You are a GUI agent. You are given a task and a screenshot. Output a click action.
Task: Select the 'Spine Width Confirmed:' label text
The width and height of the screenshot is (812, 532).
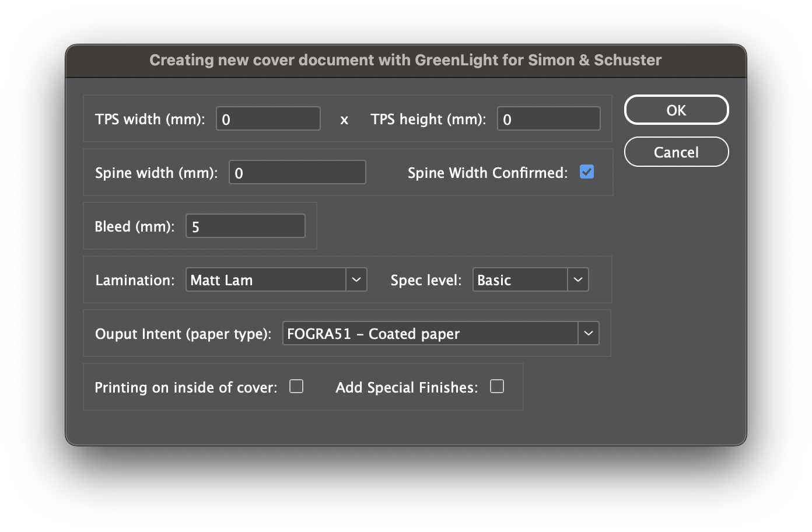(488, 173)
